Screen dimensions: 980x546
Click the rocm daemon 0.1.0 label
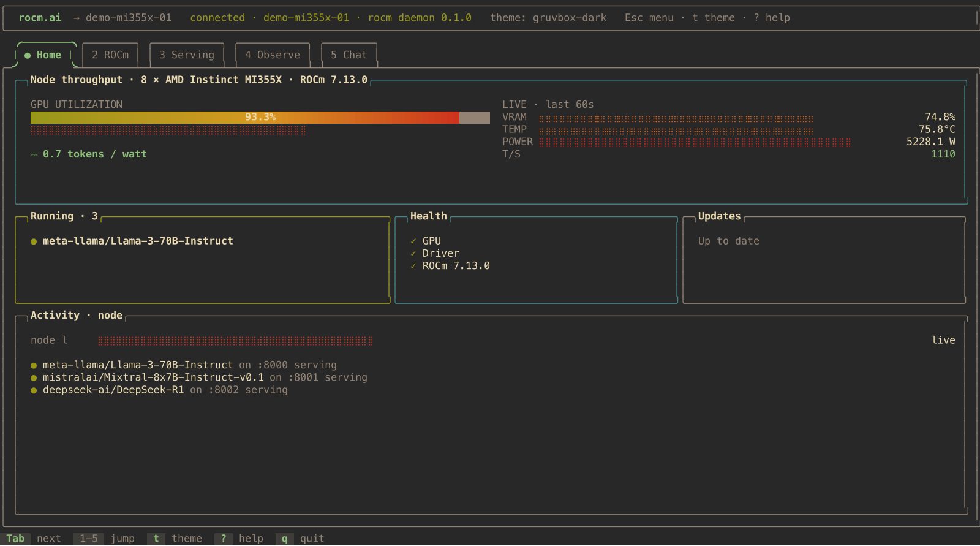click(x=420, y=18)
